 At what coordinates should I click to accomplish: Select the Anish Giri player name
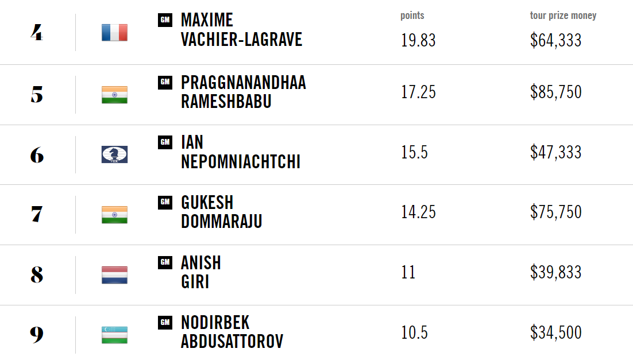(201, 272)
